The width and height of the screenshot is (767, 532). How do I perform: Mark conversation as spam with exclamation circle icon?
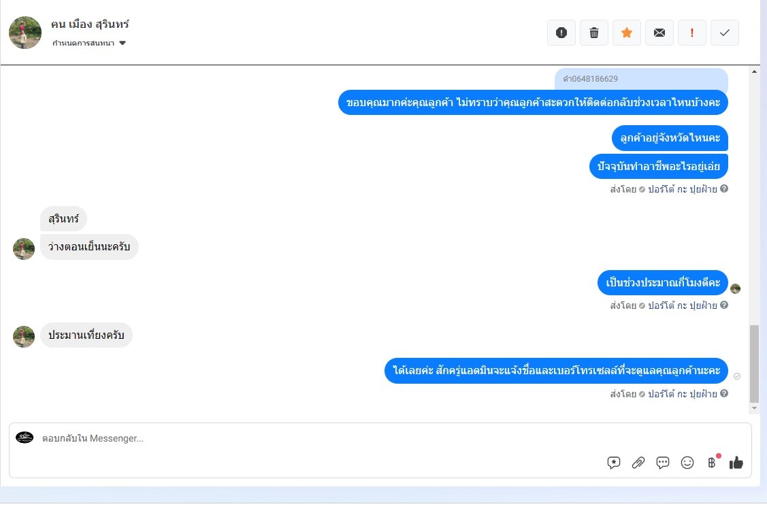561,33
